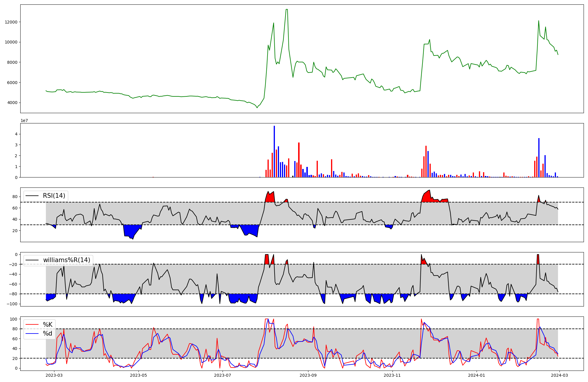Click the 1e7 volume scale label
This screenshot has width=588, height=382.
pyautogui.click(x=24, y=120)
